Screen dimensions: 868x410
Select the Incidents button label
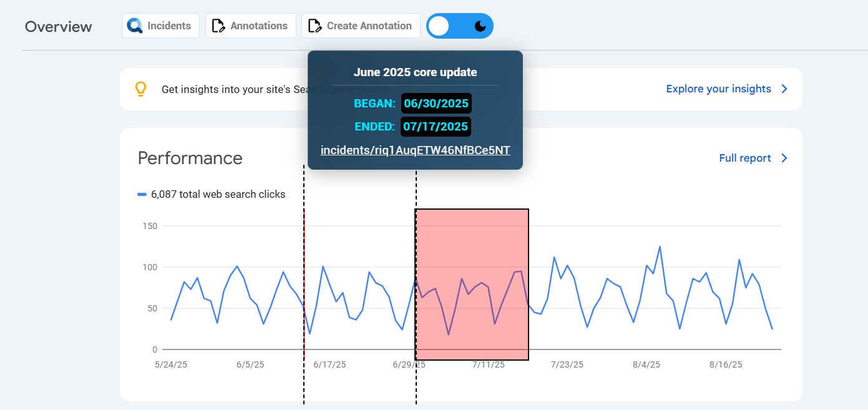tap(168, 26)
